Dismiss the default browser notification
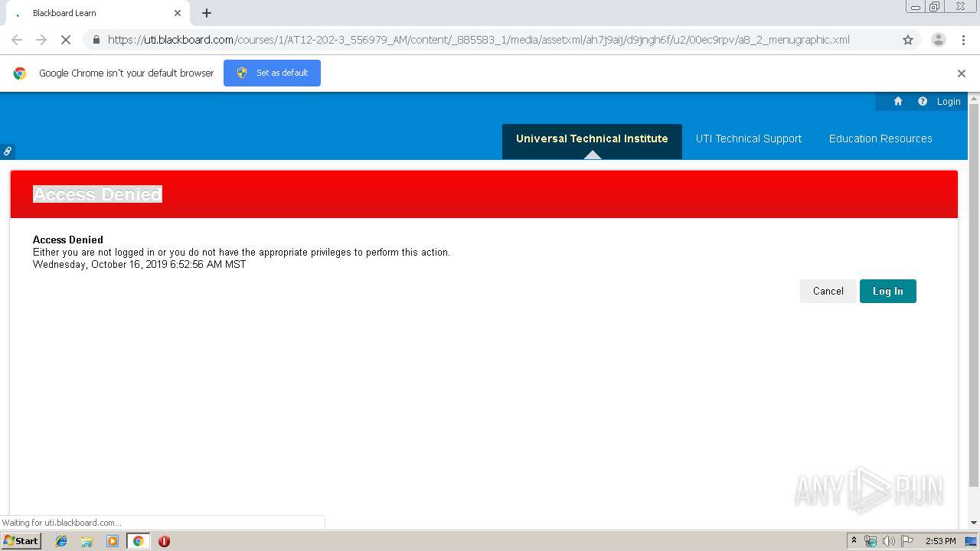 (962, 73)
